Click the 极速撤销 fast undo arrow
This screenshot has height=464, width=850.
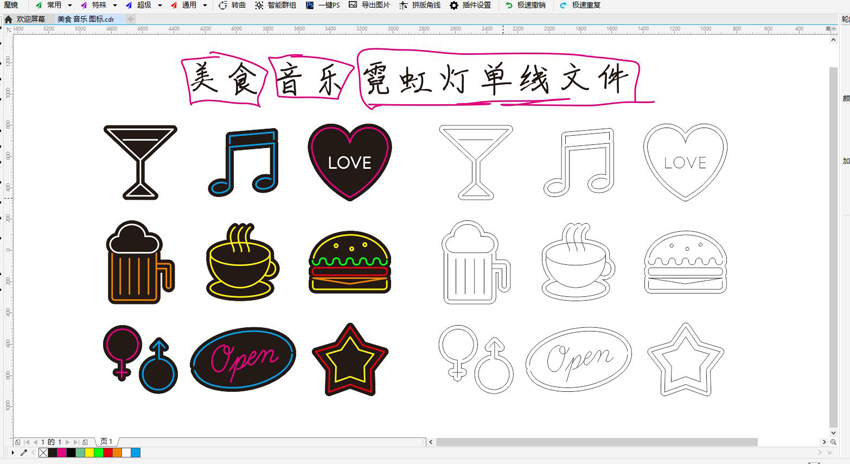pos(508,5)
